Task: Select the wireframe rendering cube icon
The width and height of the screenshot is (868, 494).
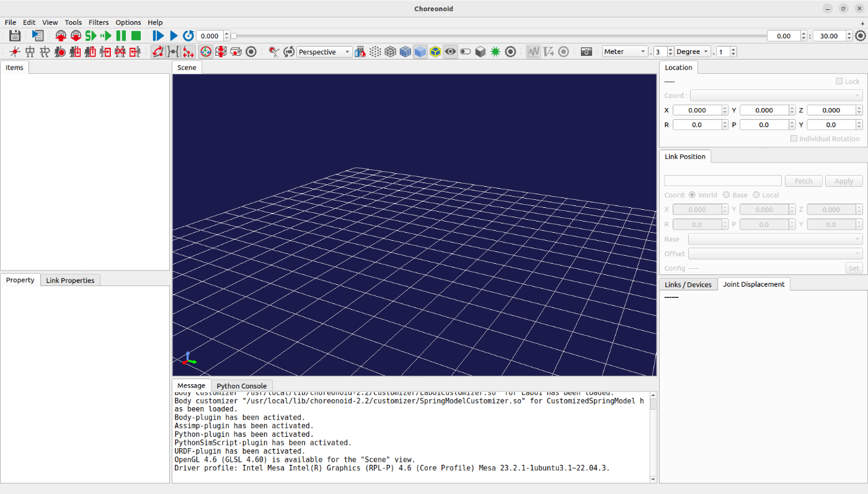Action: 391,52
